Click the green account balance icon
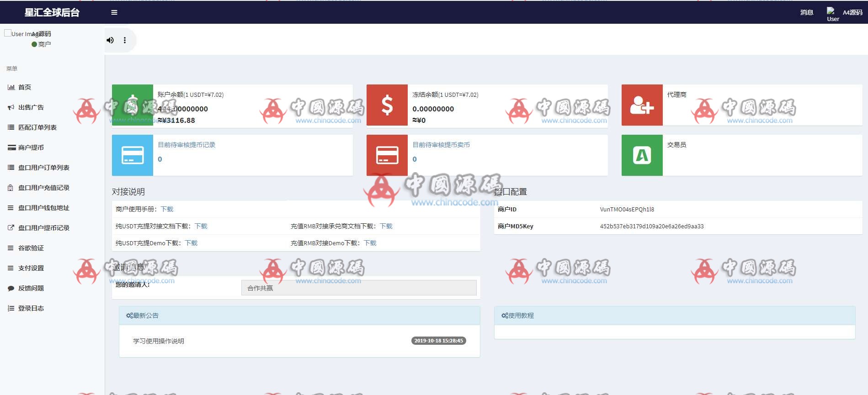868x395 pixels. click(x=133, y=105)
